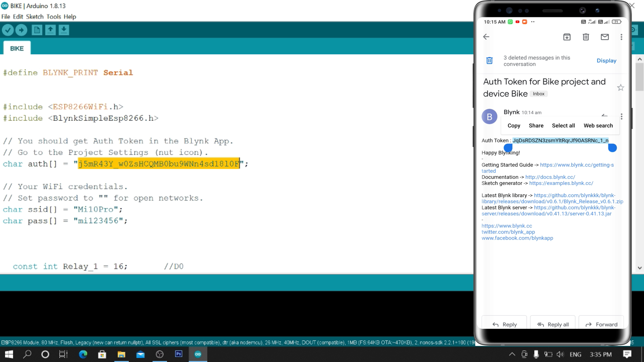
Task: Switch to the BIKE sketch tab
Action: coord(16,48)
